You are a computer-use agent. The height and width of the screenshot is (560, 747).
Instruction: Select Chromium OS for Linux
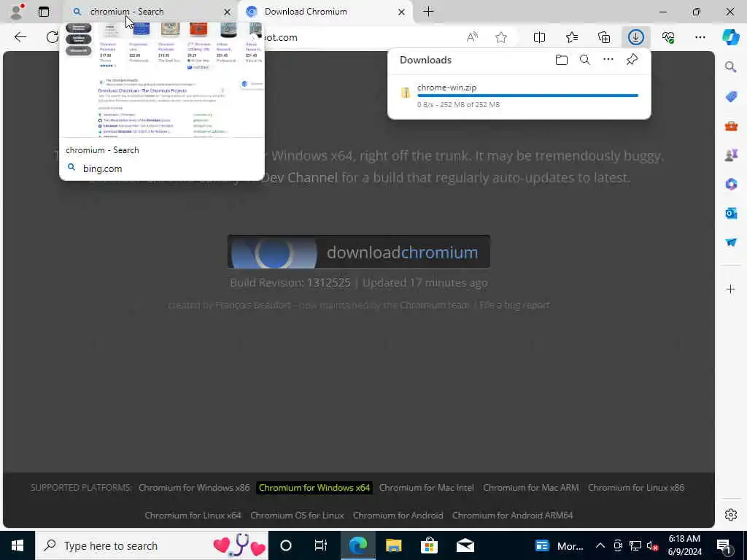[x=298, y=516]
